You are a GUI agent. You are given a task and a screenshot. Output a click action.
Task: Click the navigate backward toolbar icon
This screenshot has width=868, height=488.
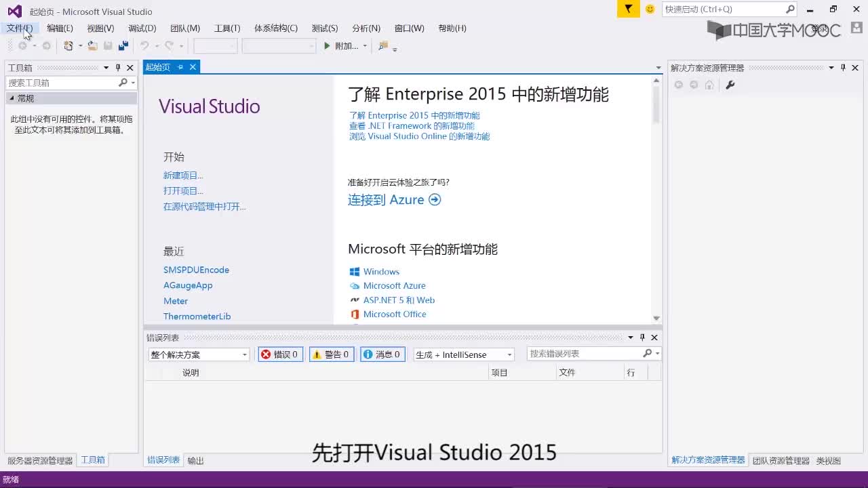point(22,46)
